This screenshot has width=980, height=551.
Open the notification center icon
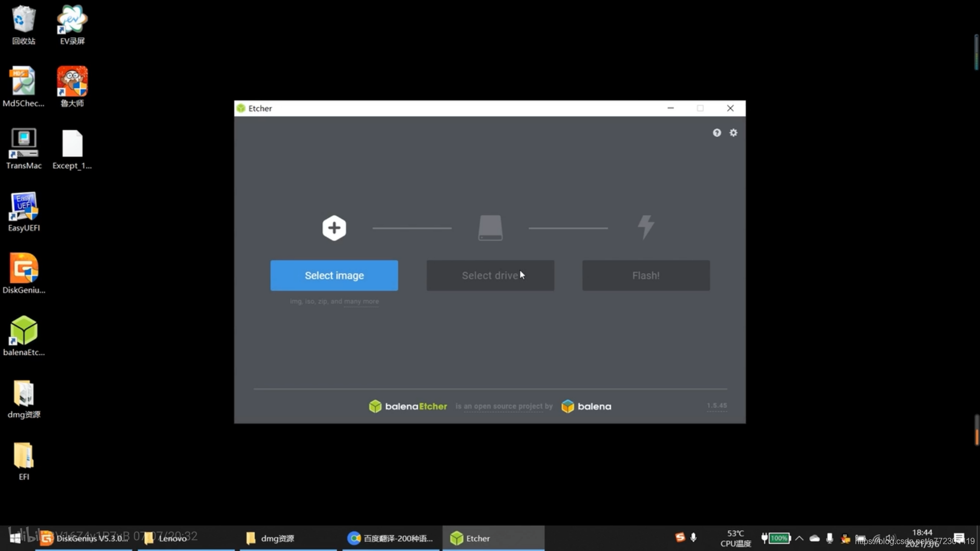tap(959, 538)
